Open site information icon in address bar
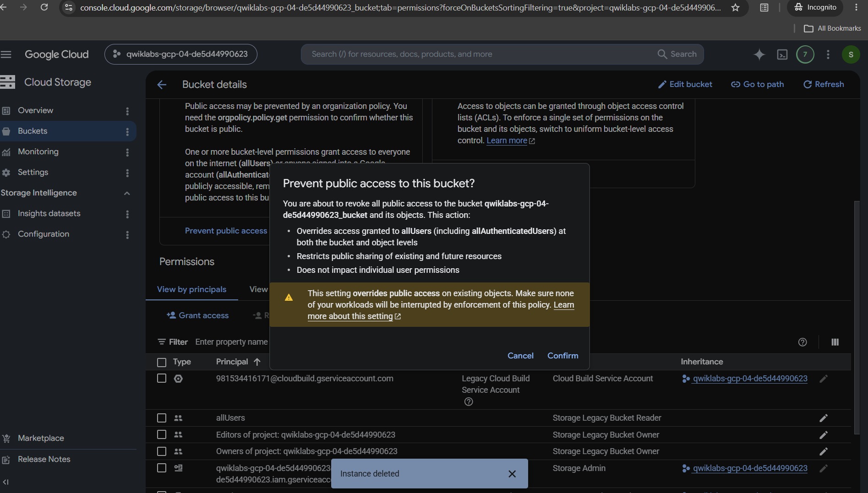 pyautogui.click(x=69, y=7)
